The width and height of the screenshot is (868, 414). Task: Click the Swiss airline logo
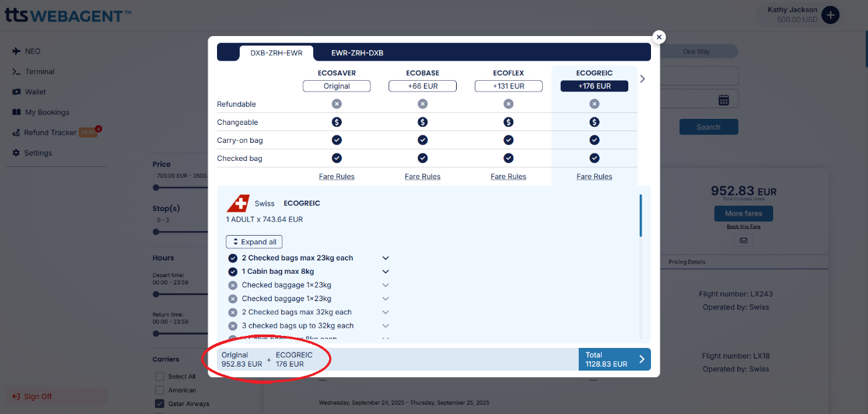point(238,203)
